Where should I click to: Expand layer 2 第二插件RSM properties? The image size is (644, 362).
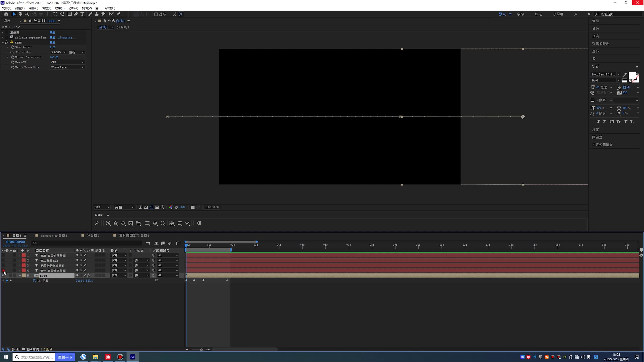pos(19,261)
